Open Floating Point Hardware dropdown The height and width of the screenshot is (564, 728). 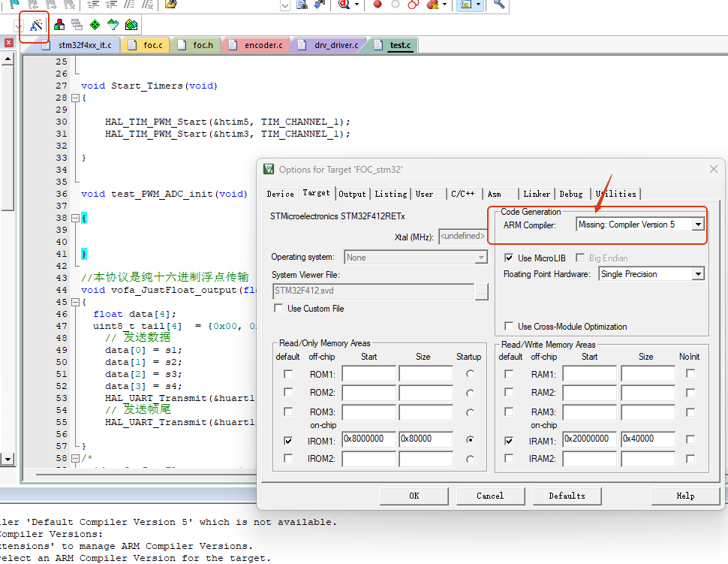[698, 274]
